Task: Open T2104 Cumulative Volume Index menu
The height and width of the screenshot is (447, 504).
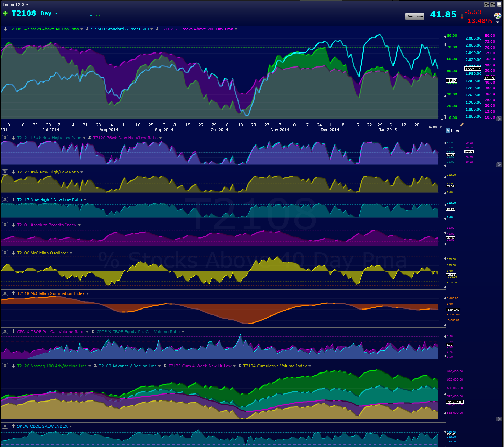Action: [x=310, y=366]
